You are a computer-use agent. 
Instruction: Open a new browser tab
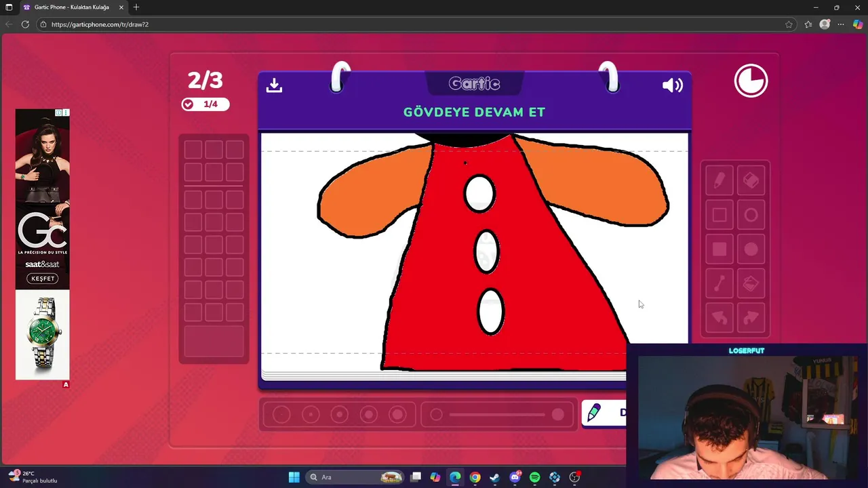pos(136,7)
